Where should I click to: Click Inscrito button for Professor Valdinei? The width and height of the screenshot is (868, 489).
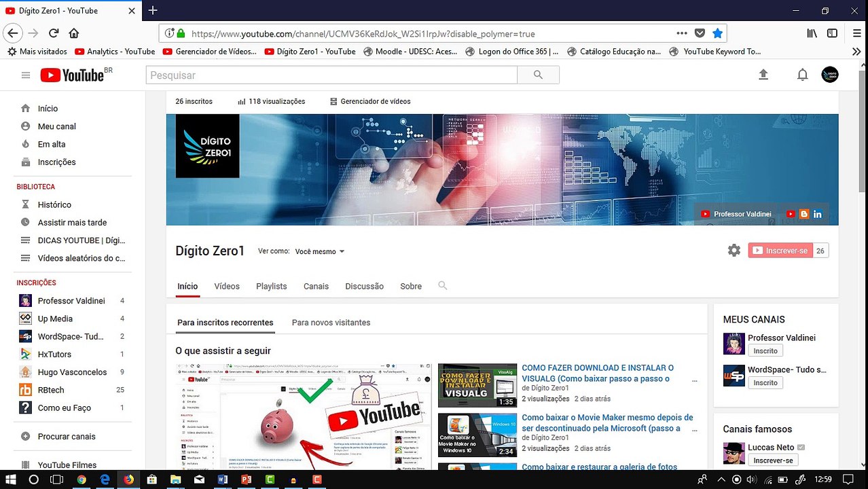[x=765, y=351]
